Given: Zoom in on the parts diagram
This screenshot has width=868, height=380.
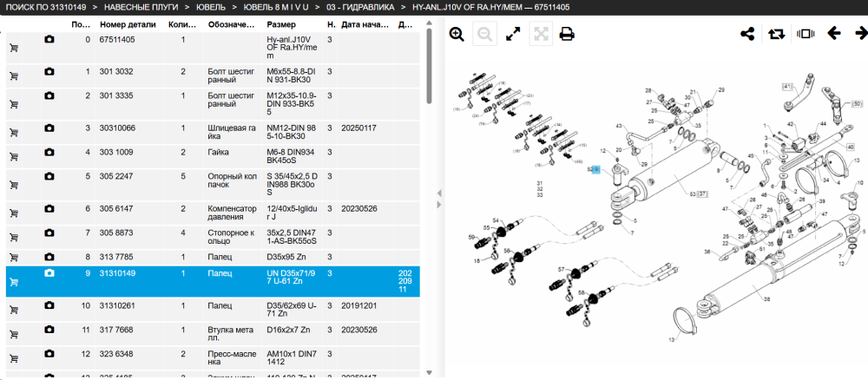Looking at the screenshot, I should pos(457,35).
